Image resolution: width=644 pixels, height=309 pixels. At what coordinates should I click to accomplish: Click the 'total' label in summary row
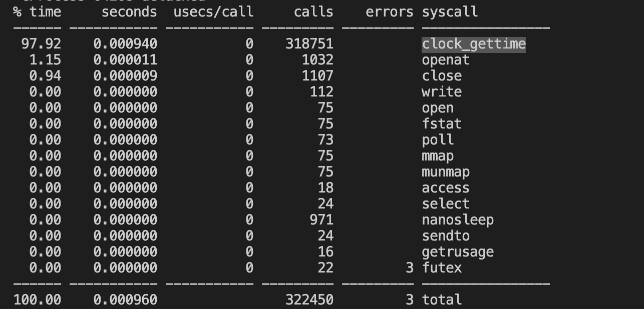click(442, 300)
